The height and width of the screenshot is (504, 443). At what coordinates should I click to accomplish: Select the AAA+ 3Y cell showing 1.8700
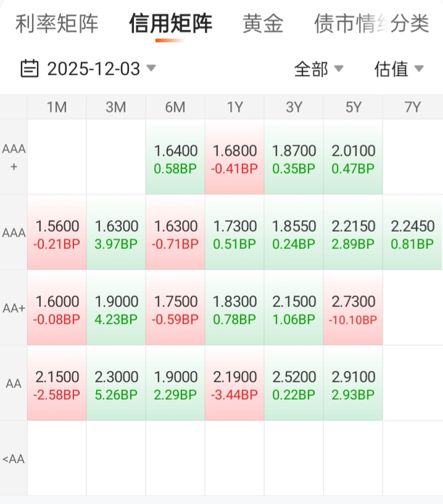pyautogui.click(x=294, y=158)
